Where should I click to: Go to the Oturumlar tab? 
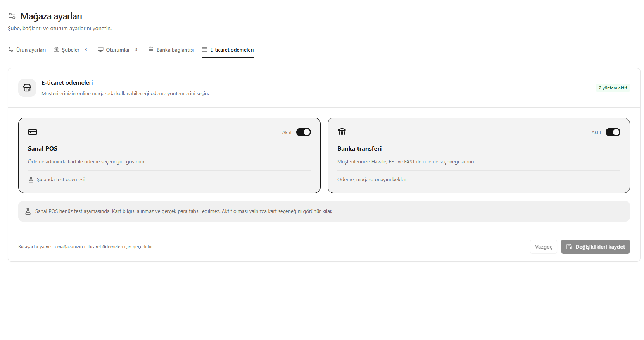pyautogui.click(x=118, y=50)
